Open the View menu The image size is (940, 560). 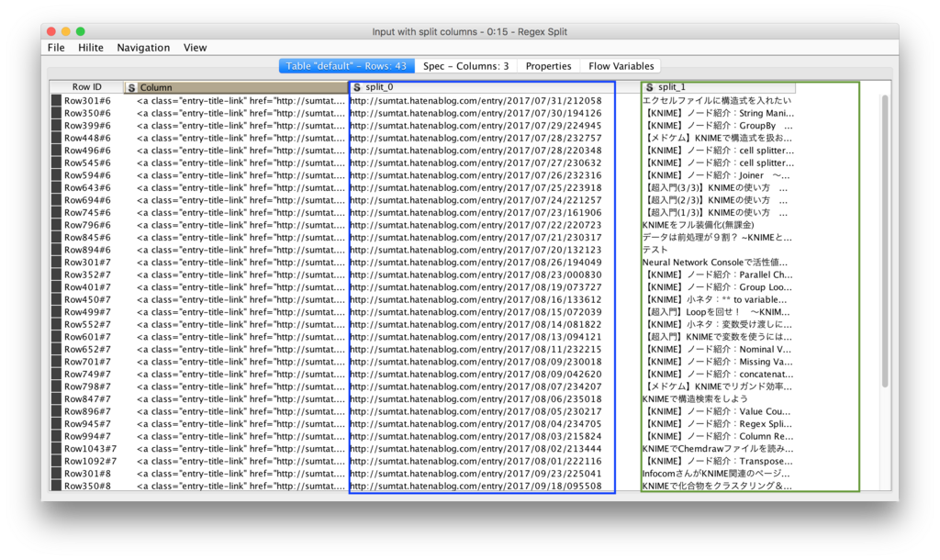coord(195,48)
